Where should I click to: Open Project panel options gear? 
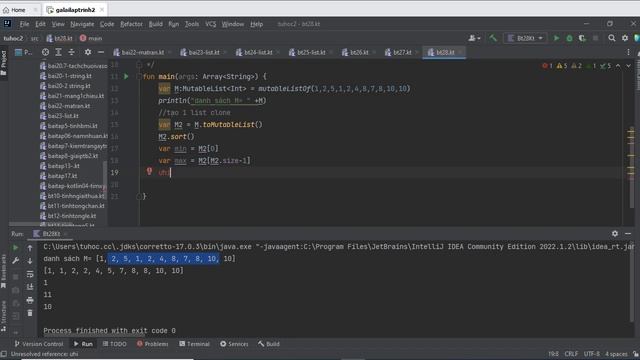(88, 52)
